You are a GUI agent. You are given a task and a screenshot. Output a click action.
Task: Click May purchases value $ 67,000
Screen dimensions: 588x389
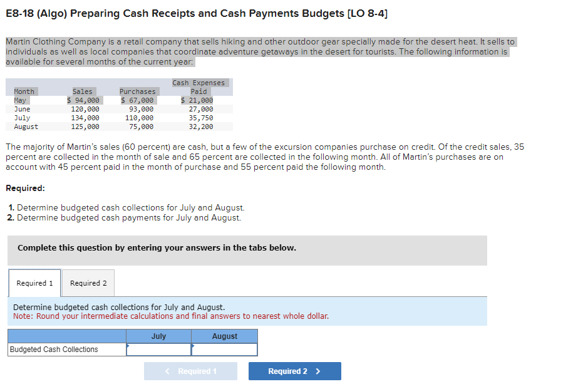[x=137, y=100]
